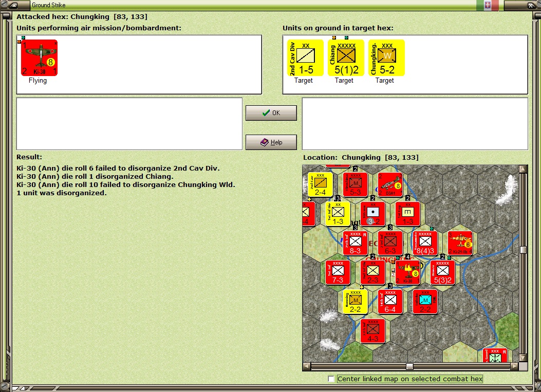Click the 1st Inf Div 1-3 yellow counter
The width and height of the screenshot is (541, 392).
pyautogui.click(x=338, y=214)
